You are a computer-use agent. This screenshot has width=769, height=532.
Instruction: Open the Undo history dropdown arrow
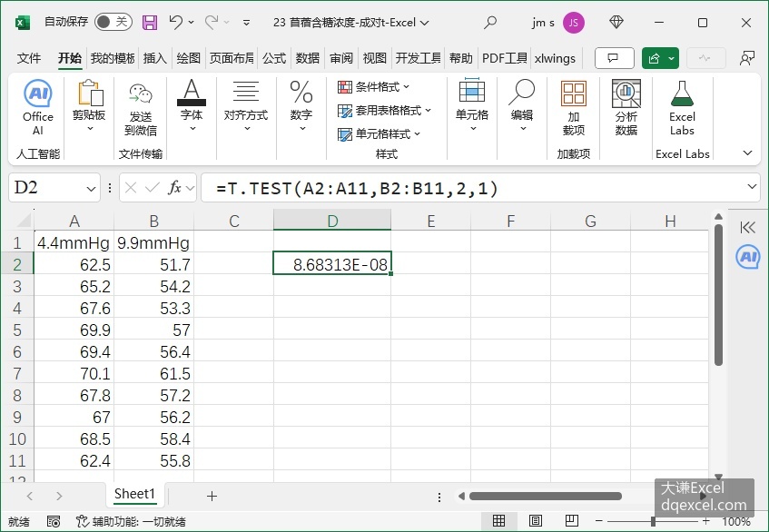click(191, 23)
